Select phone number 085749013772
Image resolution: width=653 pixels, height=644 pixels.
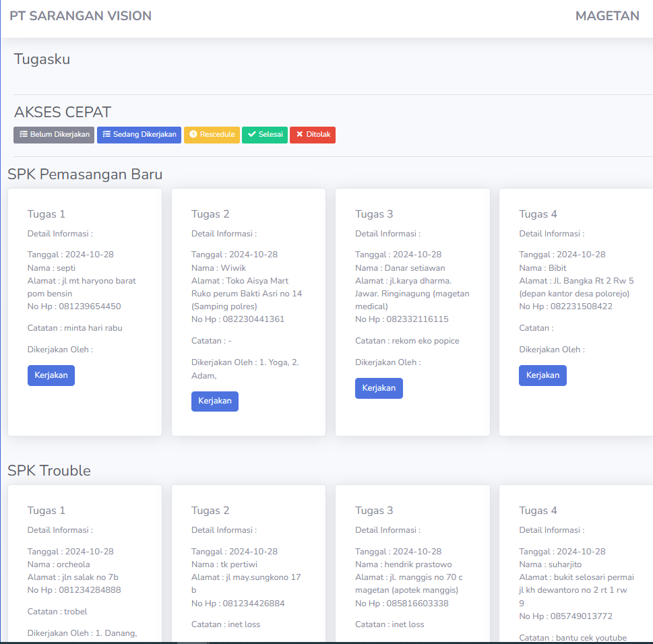click(x=582, y=616)
